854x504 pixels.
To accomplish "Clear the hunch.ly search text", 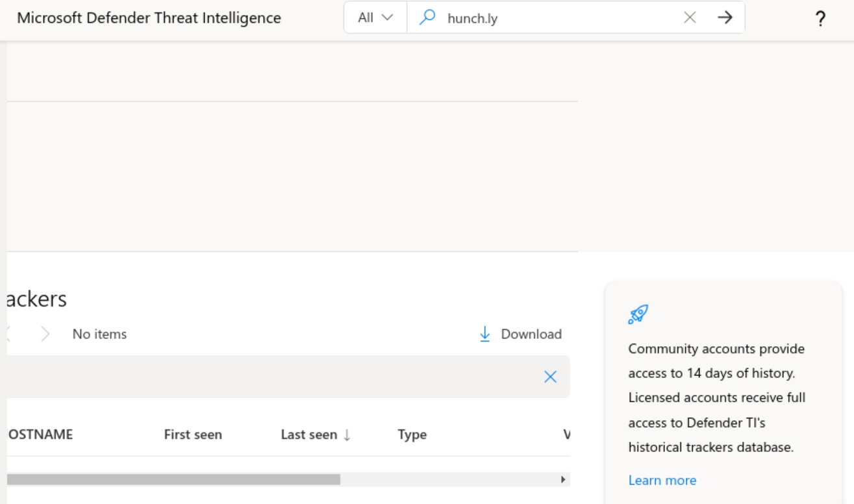I will 690,18.
